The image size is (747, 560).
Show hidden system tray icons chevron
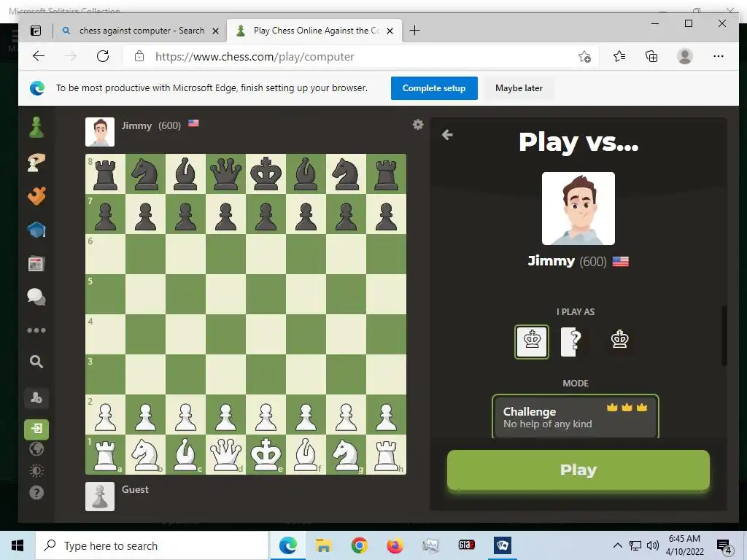(617, 545)
